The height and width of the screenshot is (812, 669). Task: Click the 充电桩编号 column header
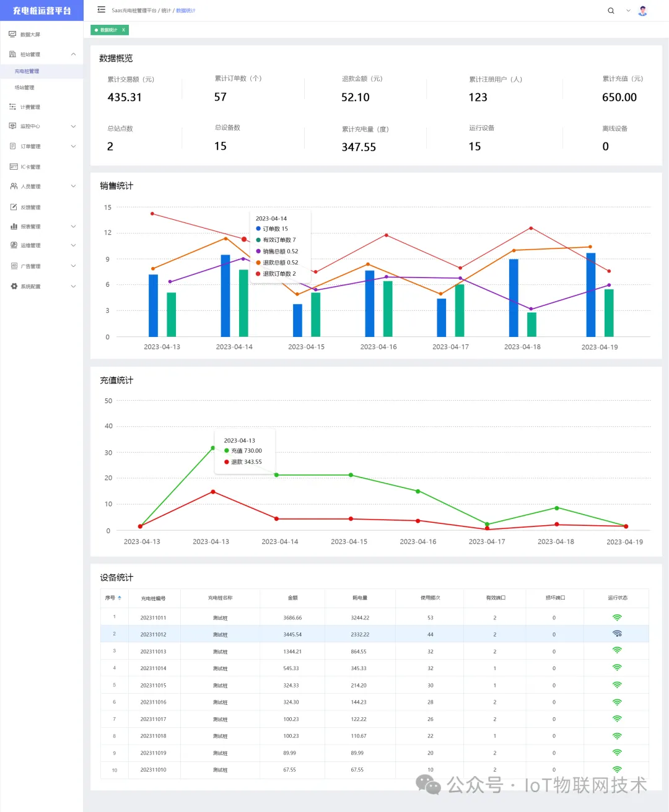coord(153,598)
